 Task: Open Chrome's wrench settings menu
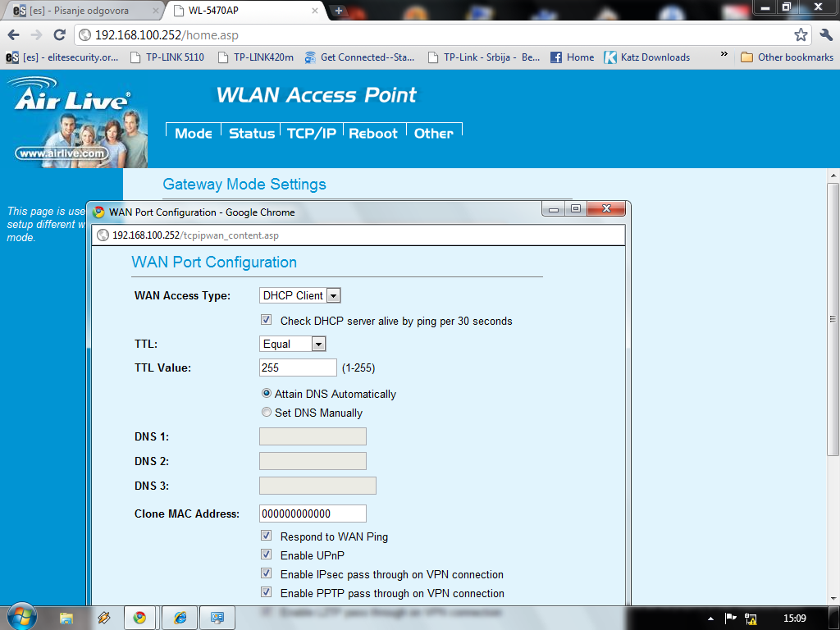[826, 35]
